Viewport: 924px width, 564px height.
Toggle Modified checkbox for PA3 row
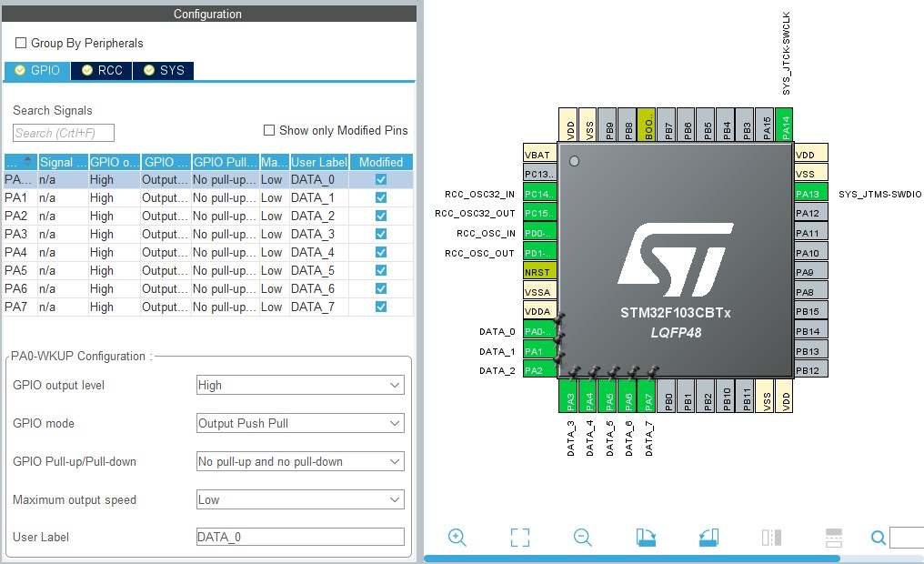pyautogui.click(x=381, y=234)
